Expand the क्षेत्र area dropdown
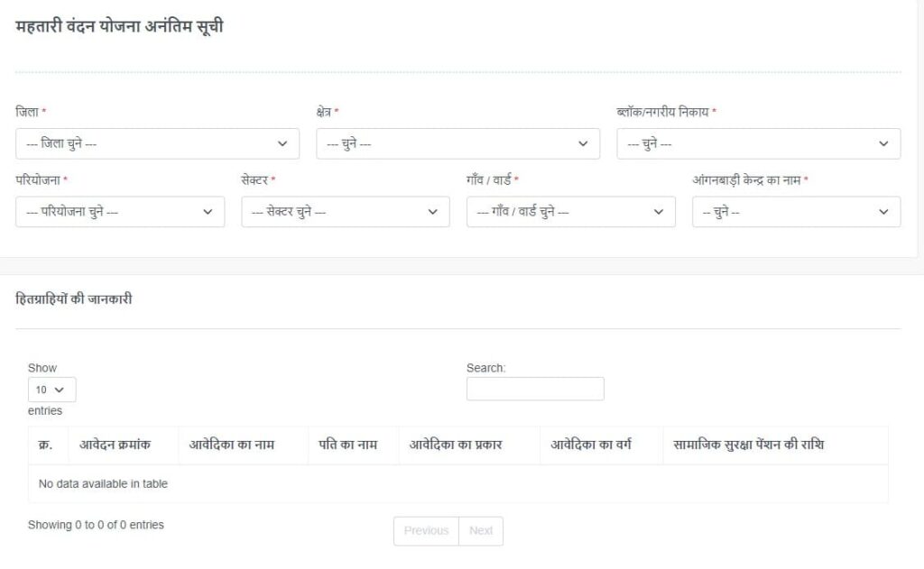The image size is (924, 569). (457, 143)
